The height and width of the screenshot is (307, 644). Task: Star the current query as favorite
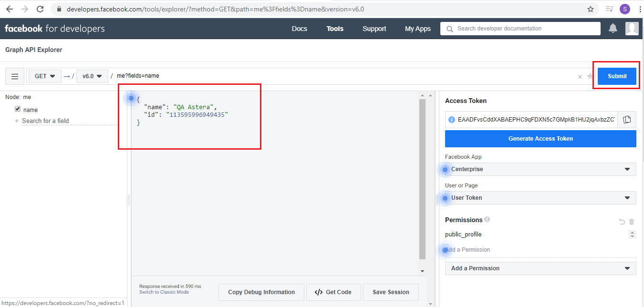pyautogui.click(x=590, y=76)
